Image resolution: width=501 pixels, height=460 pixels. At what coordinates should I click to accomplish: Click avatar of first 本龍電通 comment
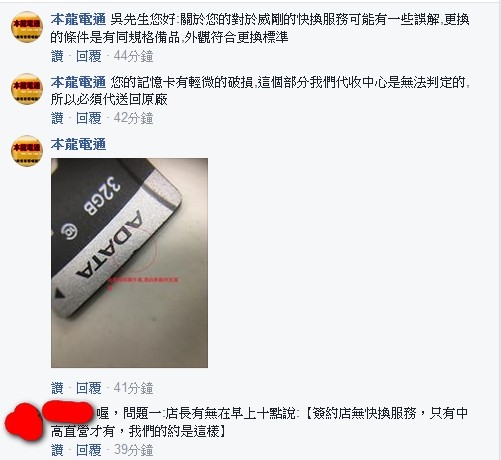pyautogui.click(x=27, y=27)
